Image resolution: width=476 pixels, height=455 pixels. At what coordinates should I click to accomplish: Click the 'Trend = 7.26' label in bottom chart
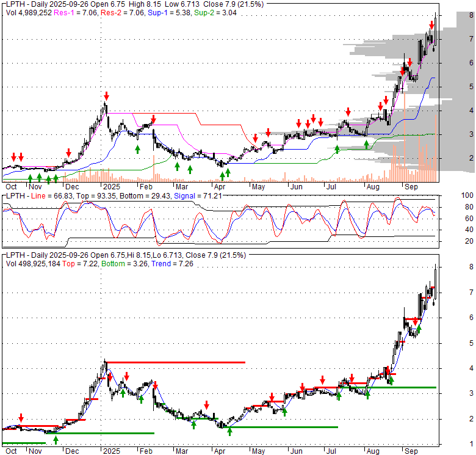(x=172, y=264)
